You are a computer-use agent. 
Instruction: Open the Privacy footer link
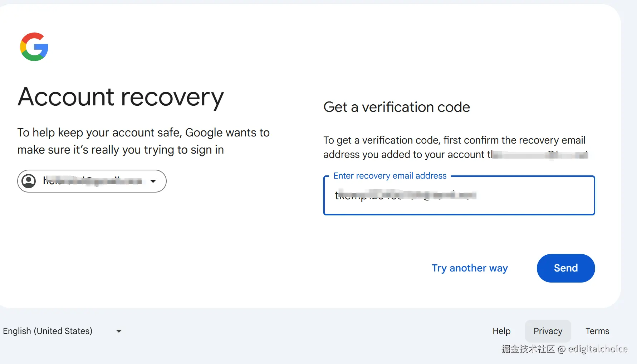click(548, 331)
